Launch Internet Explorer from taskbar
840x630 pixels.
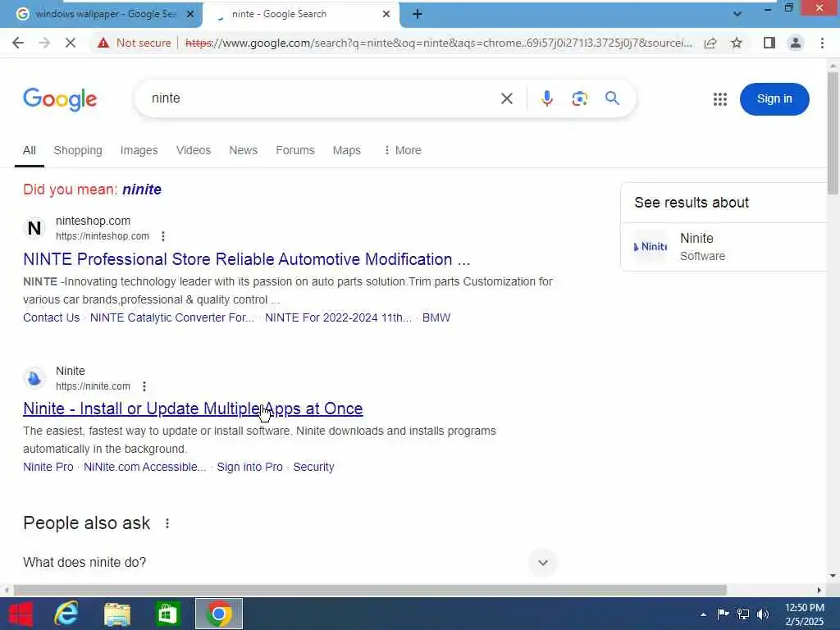66,614
